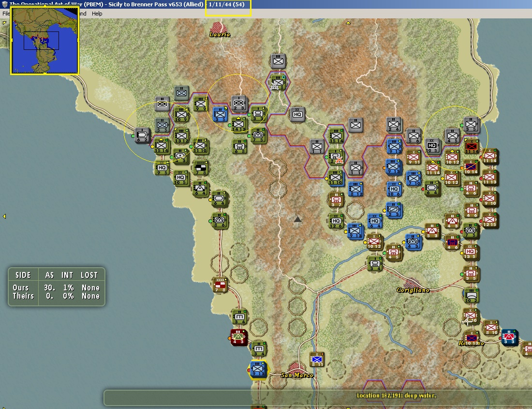
Task: Select the gray 5-5 battalion
Action: coord(162,125)
